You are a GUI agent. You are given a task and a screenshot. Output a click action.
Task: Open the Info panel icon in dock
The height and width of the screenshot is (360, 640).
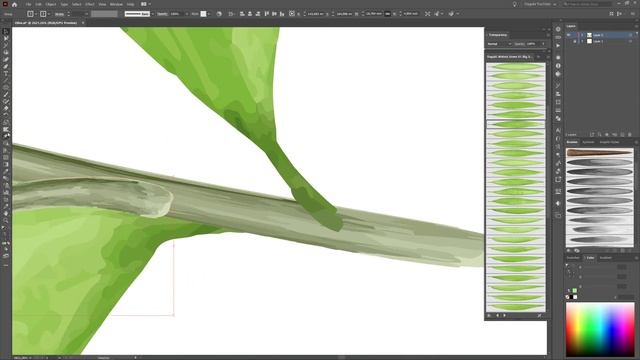tap(558, 66)
